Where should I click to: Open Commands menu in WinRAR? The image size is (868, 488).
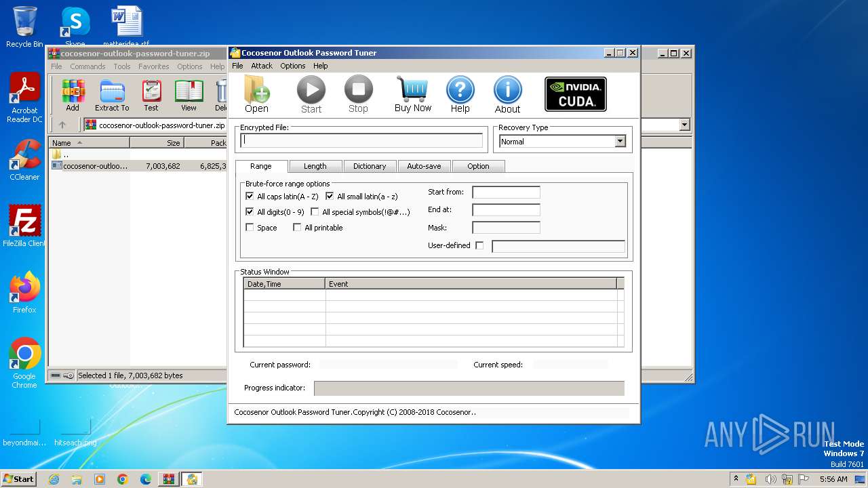click(x=87, y=66)
